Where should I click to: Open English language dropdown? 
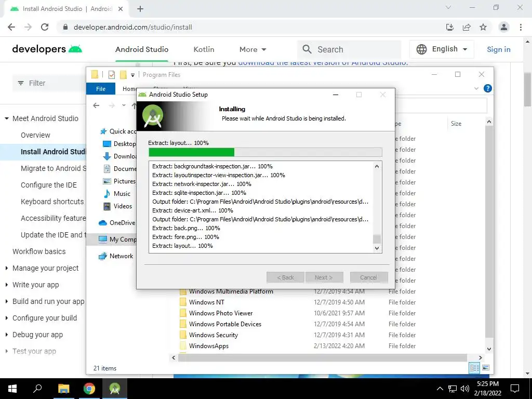click(442, 49)
